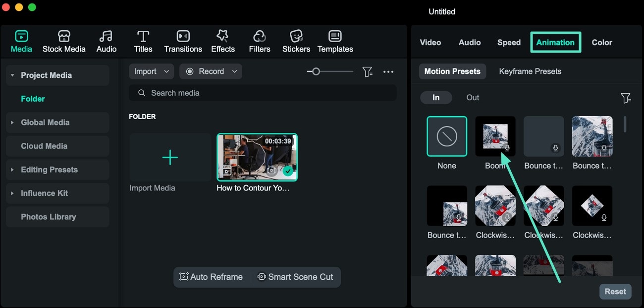644x308 pixels.
Task: Click the Auto Reframe button
Action: click(x=212, y=277)
